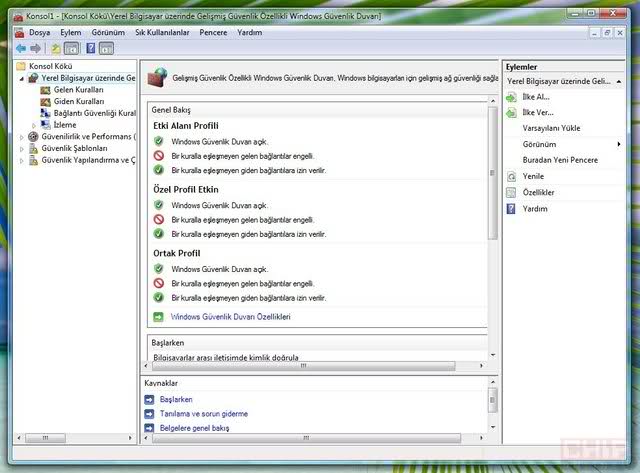
Task: Open the blue question mark Help toolbar icon
Action: [x=91, y=49]
